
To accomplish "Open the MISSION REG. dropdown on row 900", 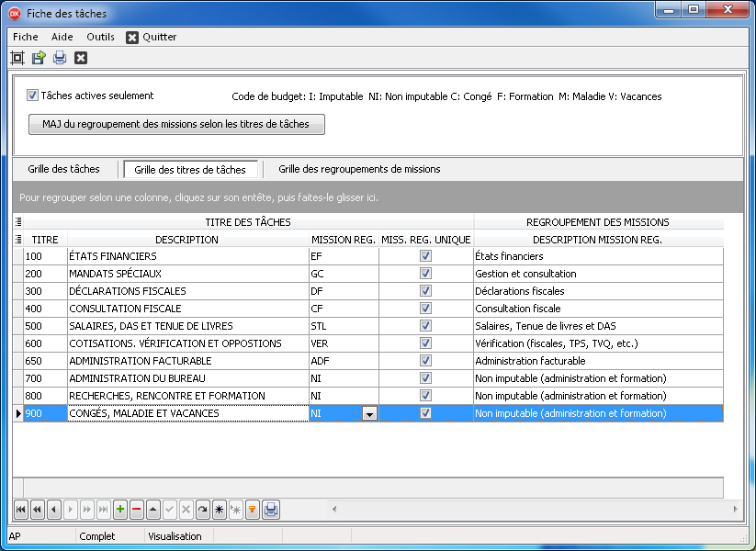I will point(370,413).
